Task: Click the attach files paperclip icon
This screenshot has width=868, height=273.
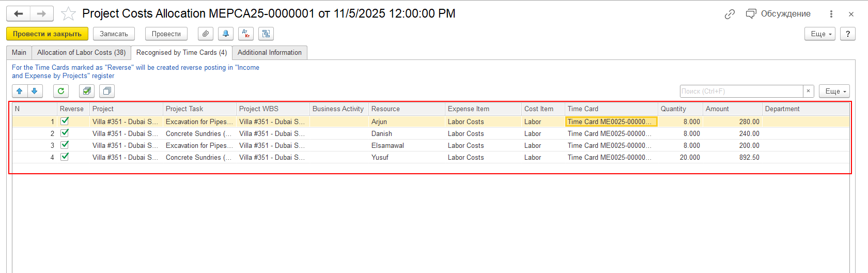Action: tap(206, 34)
